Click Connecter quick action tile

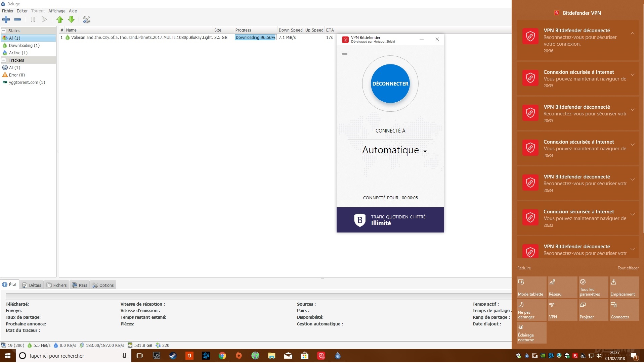[x=625, y=310]
